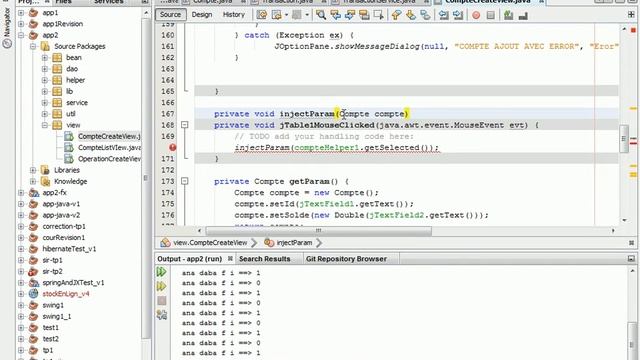Expand the Libraries node
Viewport: 640px width, 360px height.
33,170
